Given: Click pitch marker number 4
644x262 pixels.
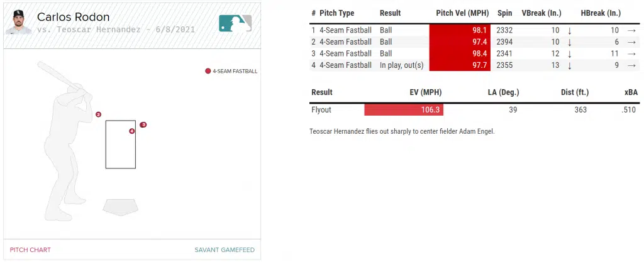Looking at the screenshot, I should (131, 131).
